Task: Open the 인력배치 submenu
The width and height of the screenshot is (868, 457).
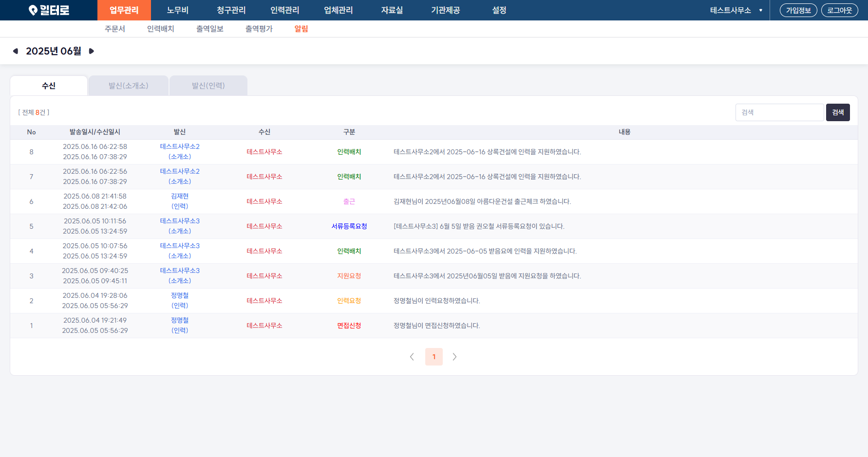Action: point(161,29)
